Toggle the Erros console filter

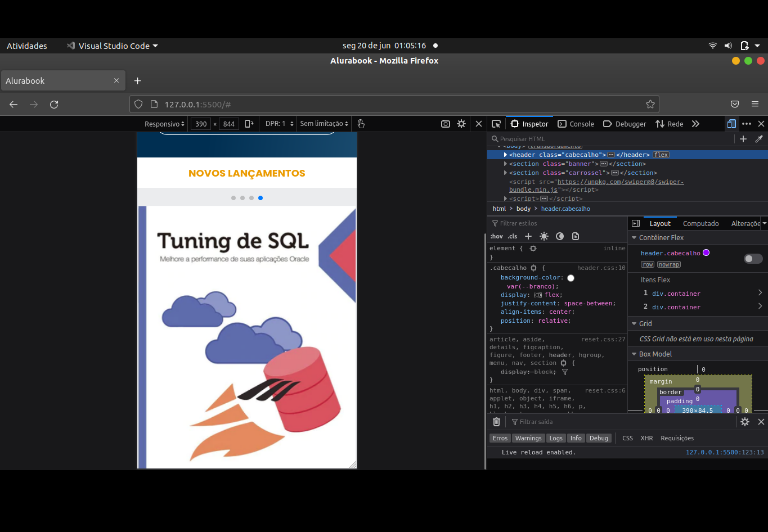[x=500, y=438]
